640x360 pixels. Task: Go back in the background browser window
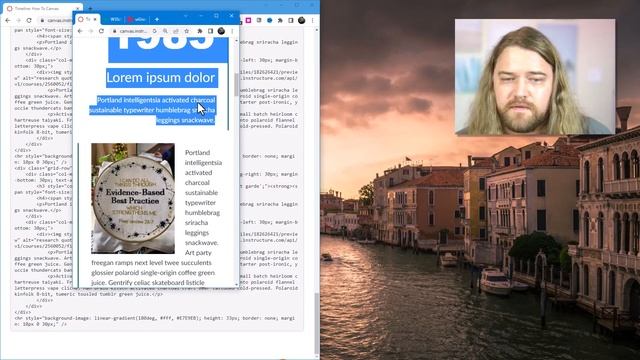click(x=8, y=20)
